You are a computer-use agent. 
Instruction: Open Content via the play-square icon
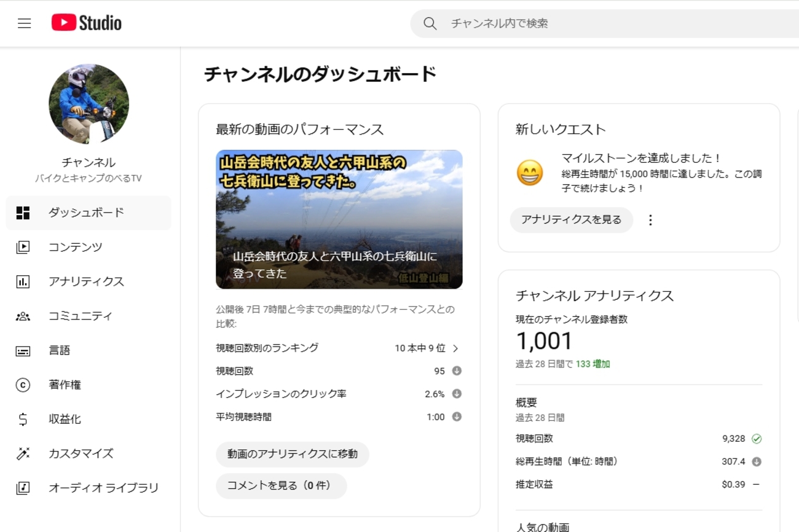click(23, 247)
